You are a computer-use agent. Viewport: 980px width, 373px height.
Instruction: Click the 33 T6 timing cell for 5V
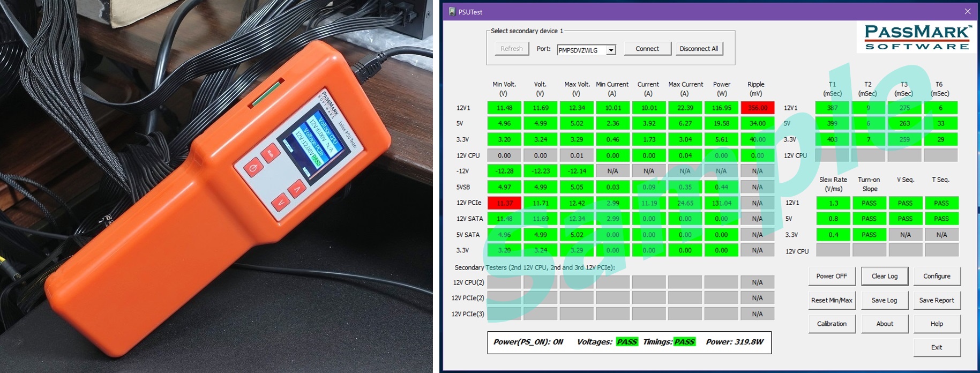pos(941,123)
